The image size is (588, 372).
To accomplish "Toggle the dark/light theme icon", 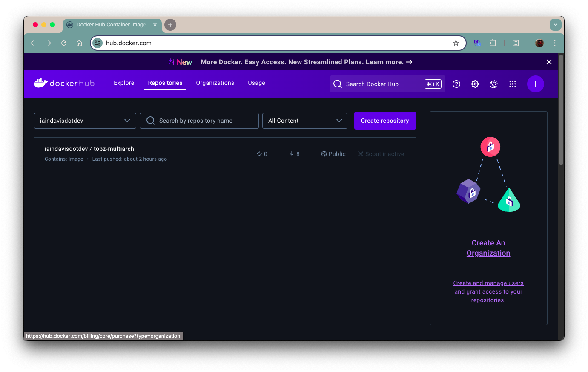I will pos(494,84).
